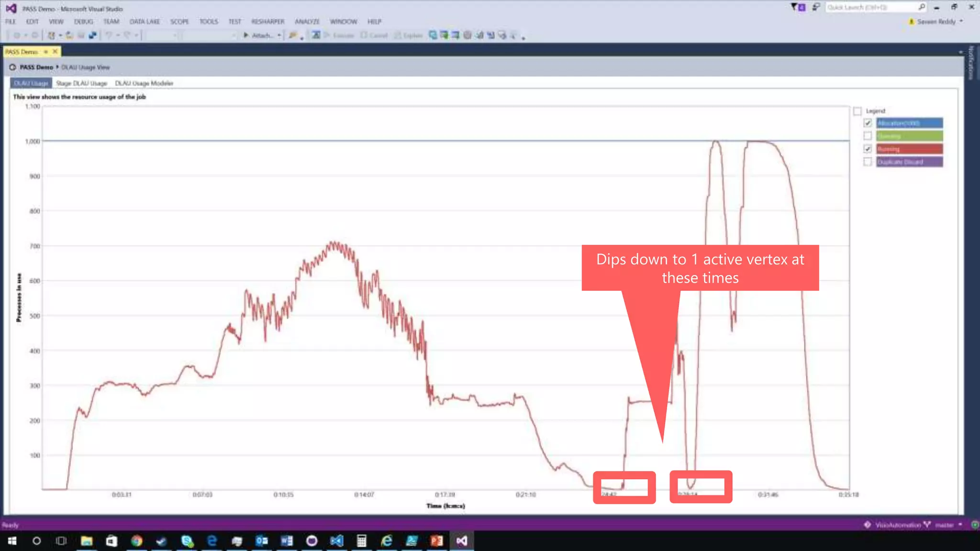This screenshot has width=980, height=551.
Task: Open the DLAU Usage Modeler tab
Action: point(144,83)
